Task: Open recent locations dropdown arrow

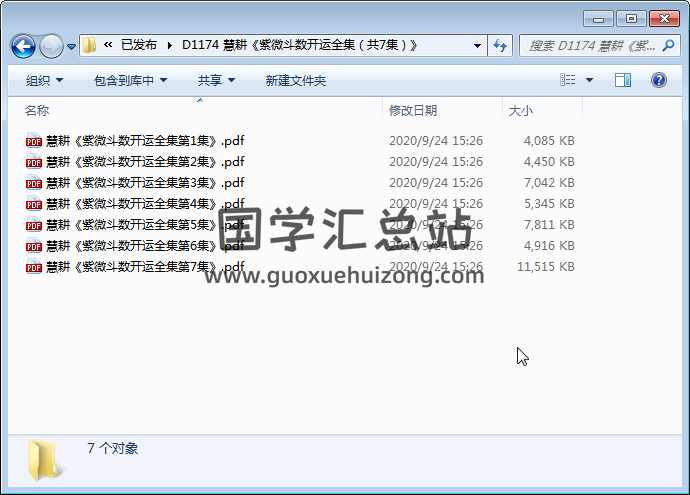Action: (71, 46)
